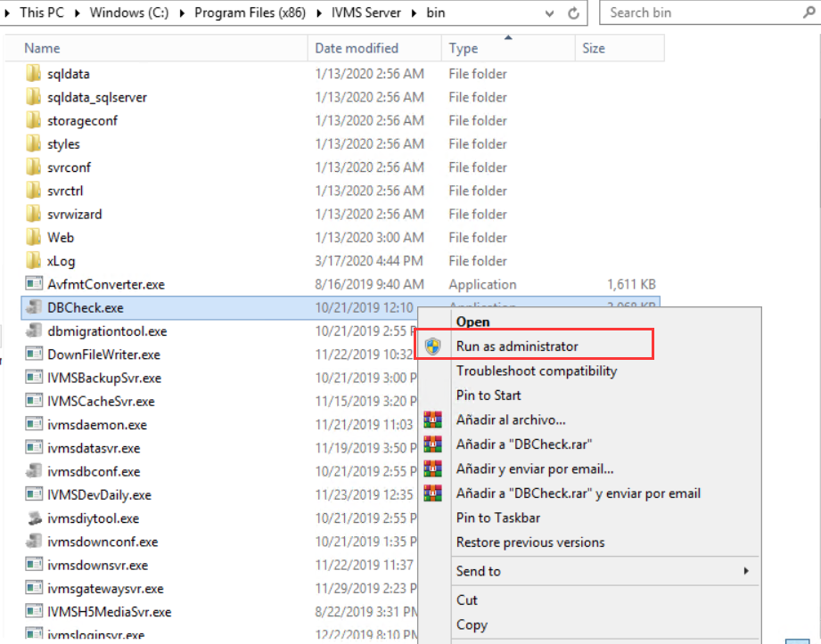
Task: Click the sqldata folder icon
Action: 34,73
